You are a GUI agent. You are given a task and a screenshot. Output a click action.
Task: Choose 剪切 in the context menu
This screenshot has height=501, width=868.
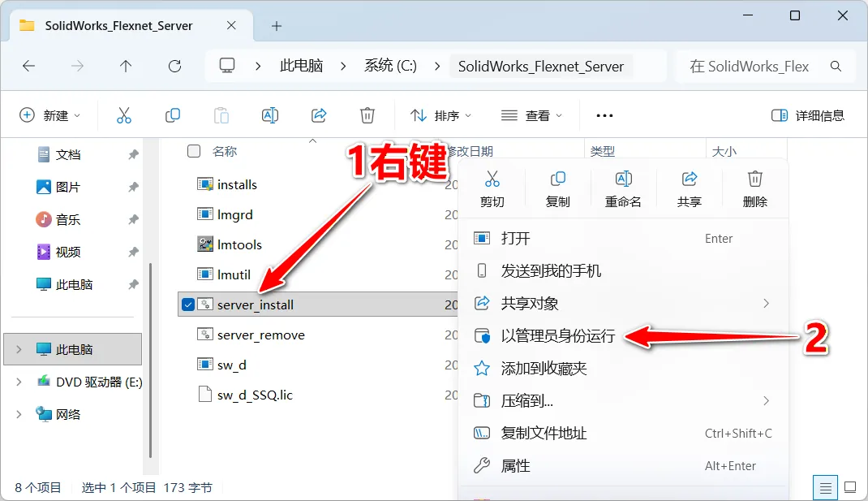492,189
